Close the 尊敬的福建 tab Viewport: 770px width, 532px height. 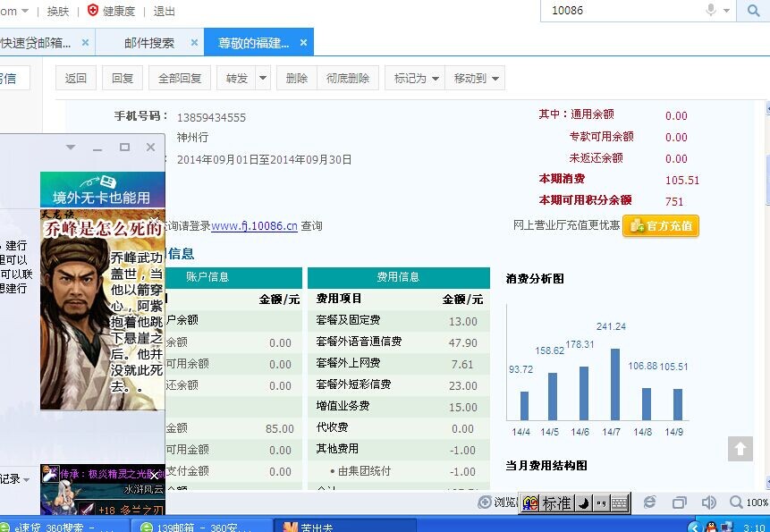coord(303,43)
